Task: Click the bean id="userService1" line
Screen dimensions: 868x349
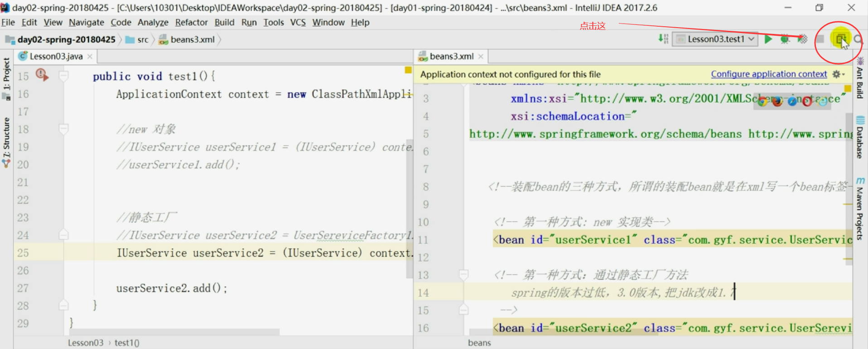Action: tap(673, 239)
